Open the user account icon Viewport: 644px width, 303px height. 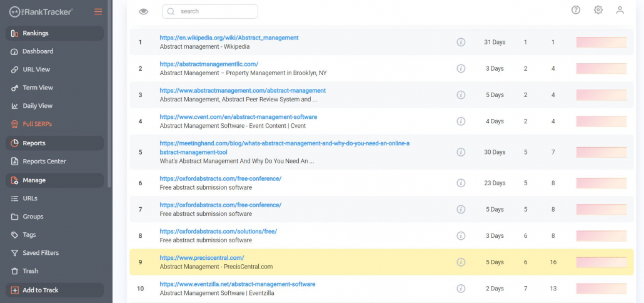point(620,10)
